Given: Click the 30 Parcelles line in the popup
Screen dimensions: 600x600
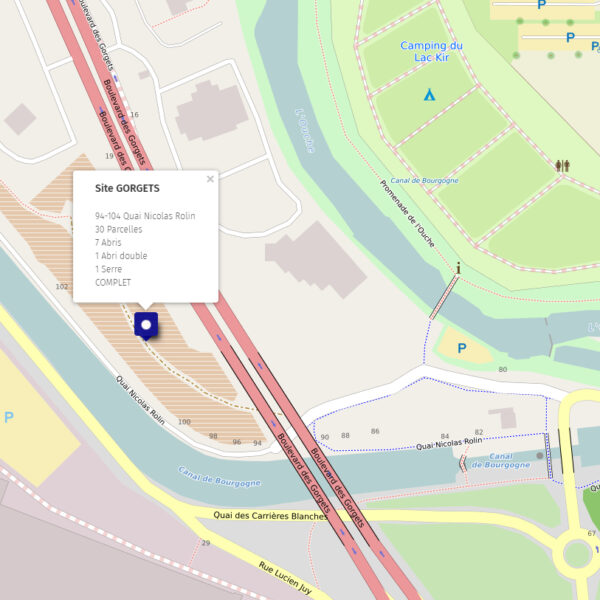Looking at the screenshot, I should (x=119, y=229).
